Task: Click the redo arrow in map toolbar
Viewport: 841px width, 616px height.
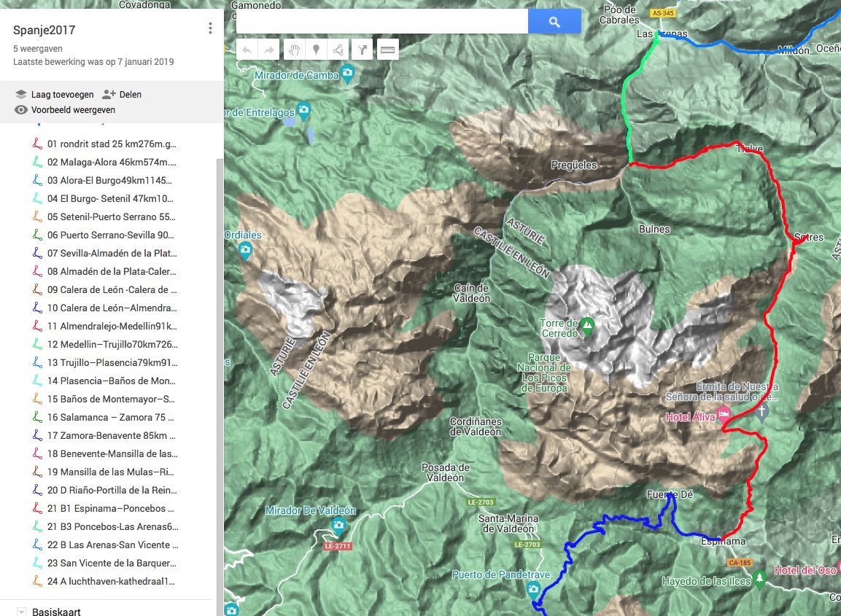Action: tap(269, 50)
